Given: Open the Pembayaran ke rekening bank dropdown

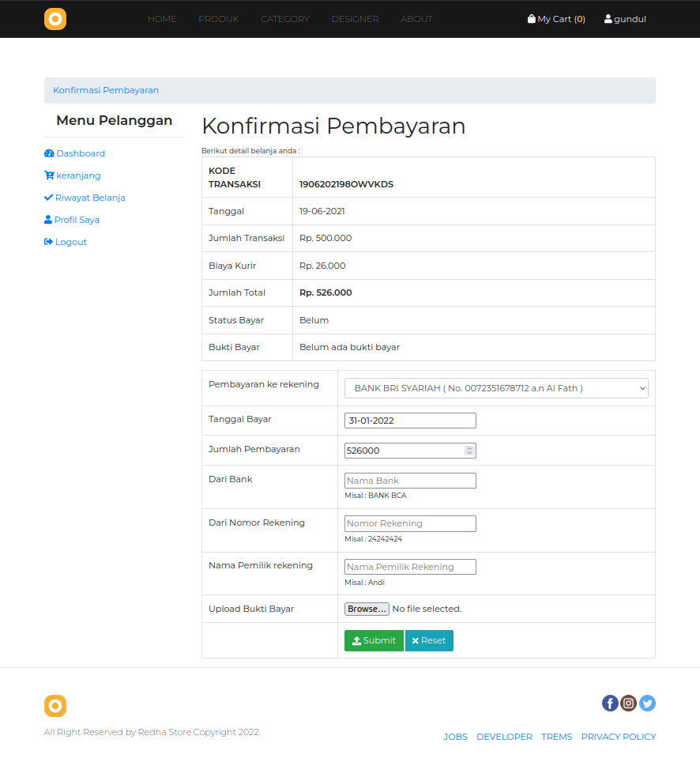Looking at the screenshot, I should coord(495,387).
